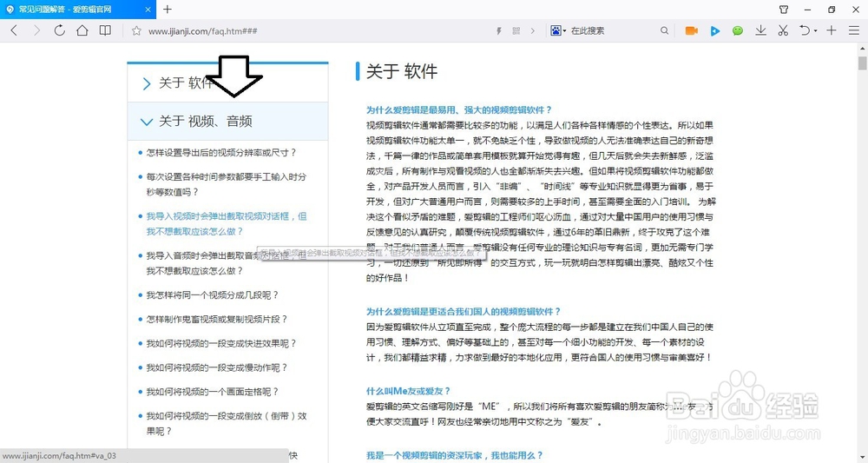Go back to previous page

tap(15, 30)
